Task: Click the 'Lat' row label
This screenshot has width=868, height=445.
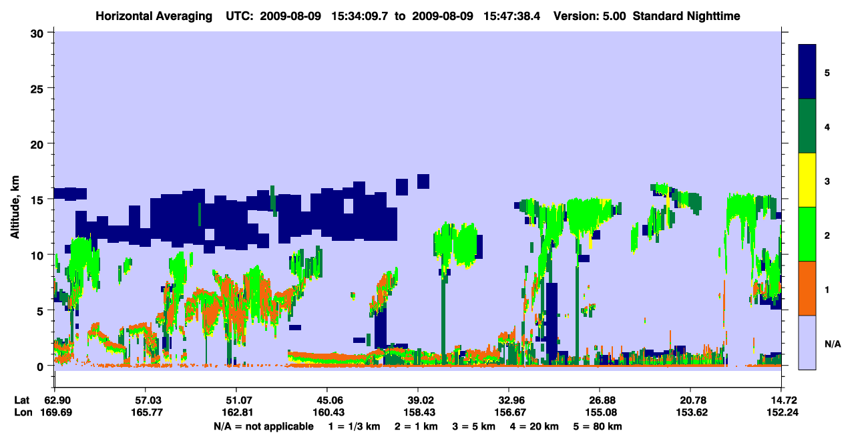Action: (x=23, y=400)
